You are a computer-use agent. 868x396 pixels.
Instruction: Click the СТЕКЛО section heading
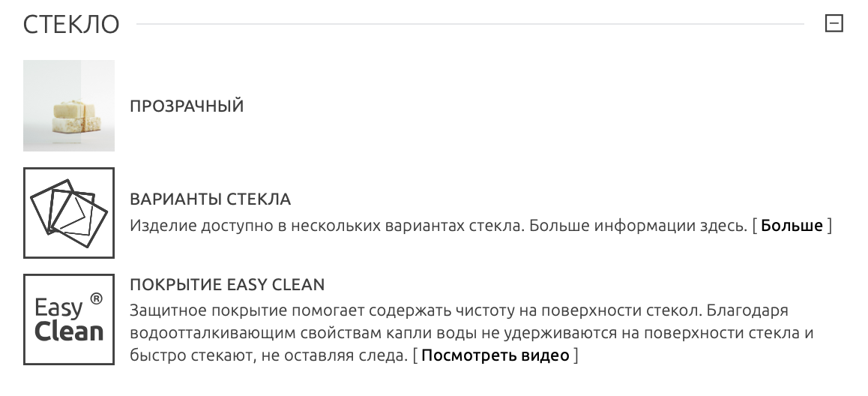[72, 25]
